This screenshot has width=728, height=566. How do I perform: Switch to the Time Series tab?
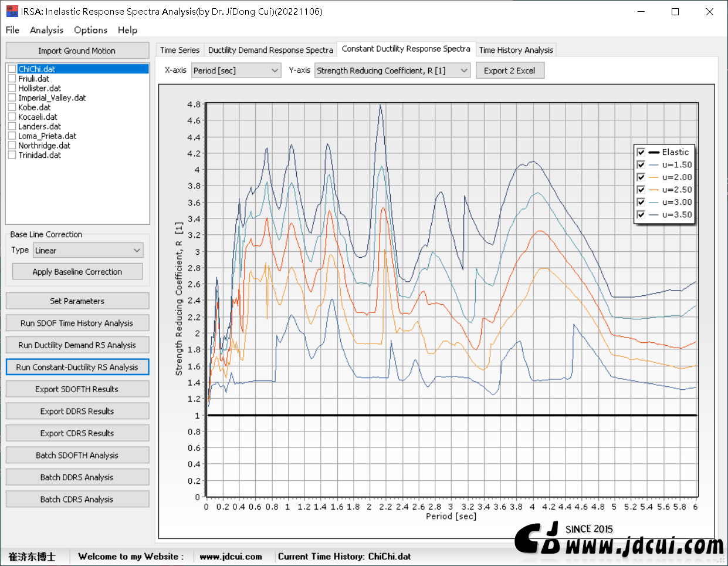click(x=180, y=50)
